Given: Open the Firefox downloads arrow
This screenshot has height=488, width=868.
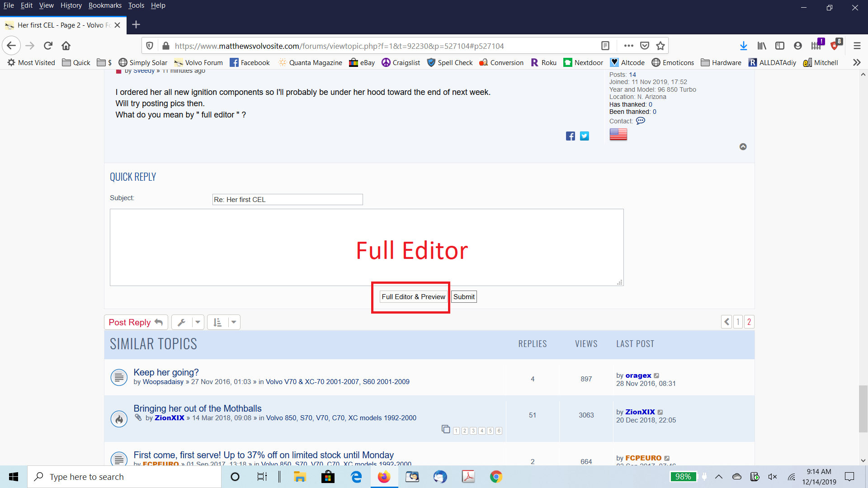Looking at the screenshot, I should 743,46.
